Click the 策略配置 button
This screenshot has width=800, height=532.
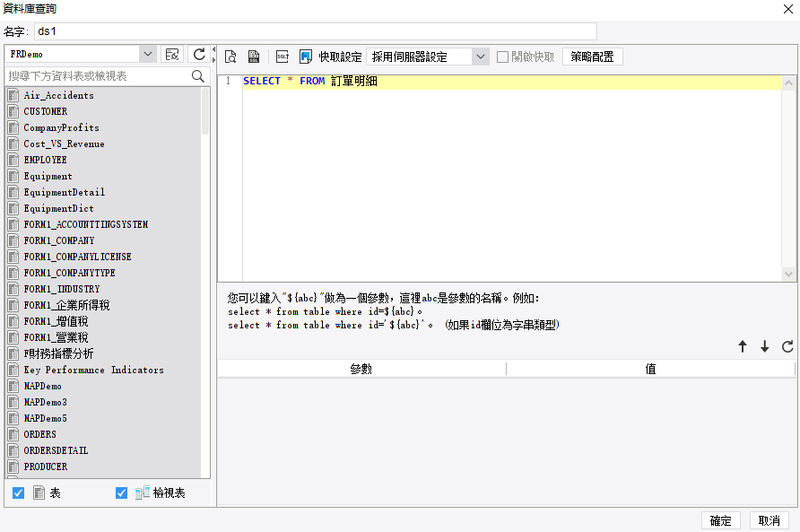point(592,57)
